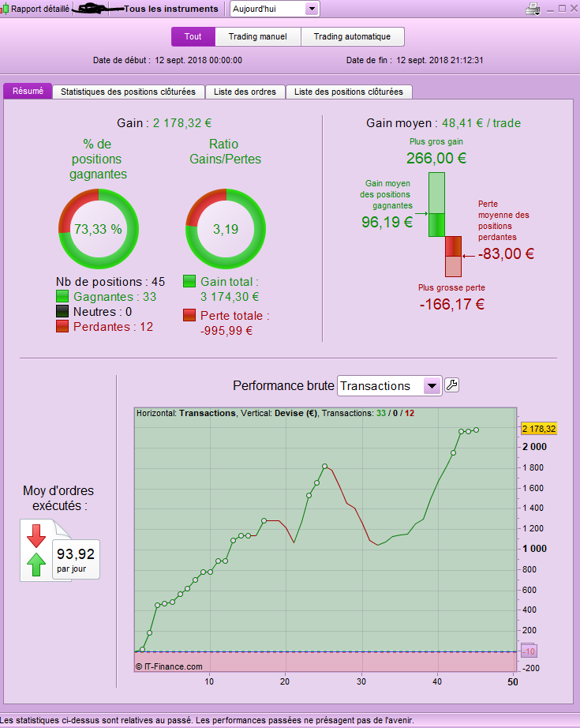Select the Résumé tab
The image size is (580, 728).
(28, 91)
